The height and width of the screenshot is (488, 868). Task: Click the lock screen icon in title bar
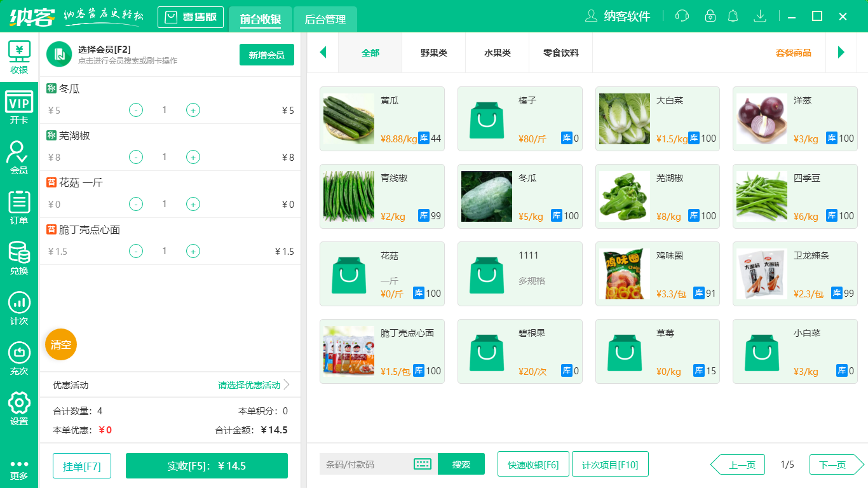tap(710, 16)
